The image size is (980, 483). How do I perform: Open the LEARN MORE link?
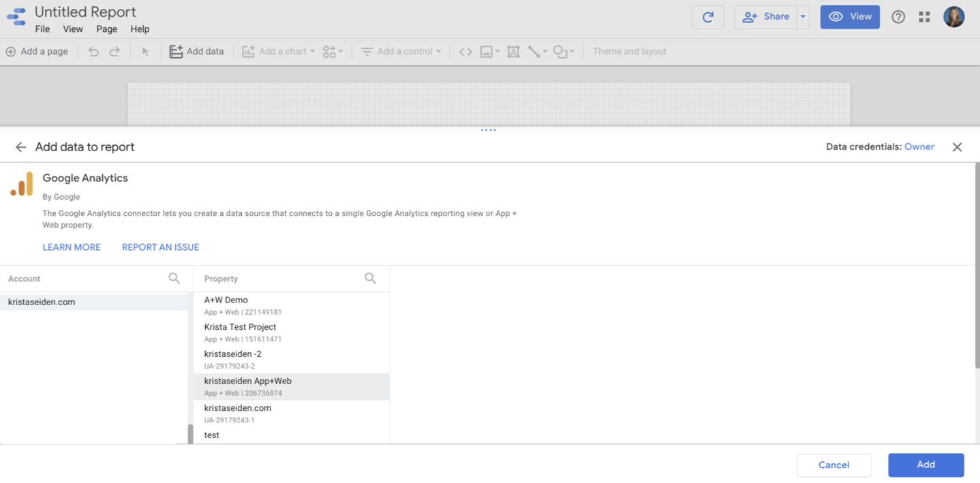point(72,247)
